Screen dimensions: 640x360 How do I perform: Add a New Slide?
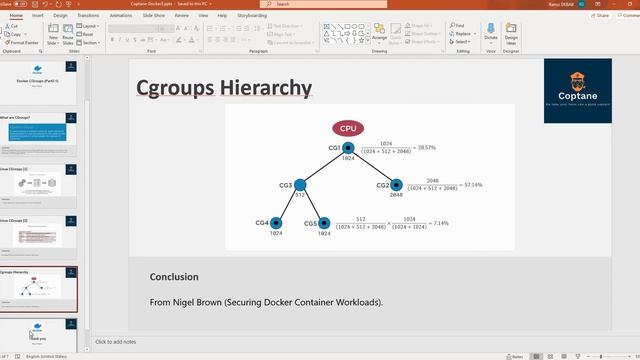click(x=53, y=34)
